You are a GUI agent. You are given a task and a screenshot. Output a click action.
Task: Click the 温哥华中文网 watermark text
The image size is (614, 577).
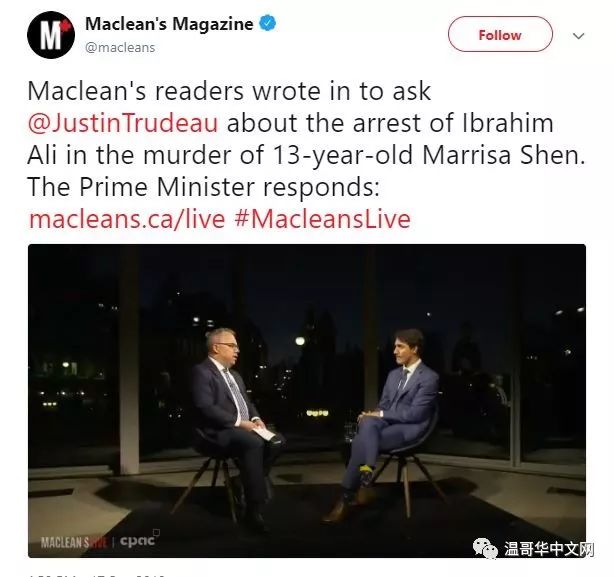pos(549,549)
